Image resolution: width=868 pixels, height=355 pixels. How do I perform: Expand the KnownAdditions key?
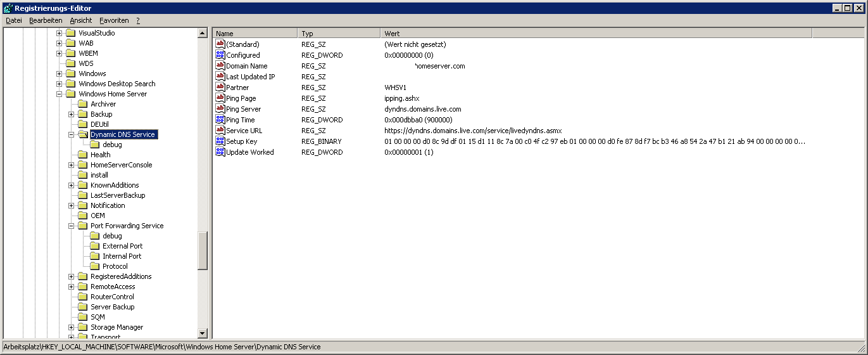tap(72, 185)
